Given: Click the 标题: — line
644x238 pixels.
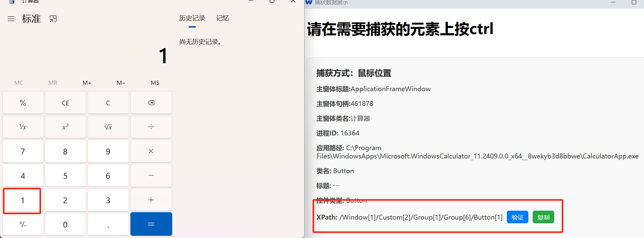Looking at the screenshot, I should (328, 185).
